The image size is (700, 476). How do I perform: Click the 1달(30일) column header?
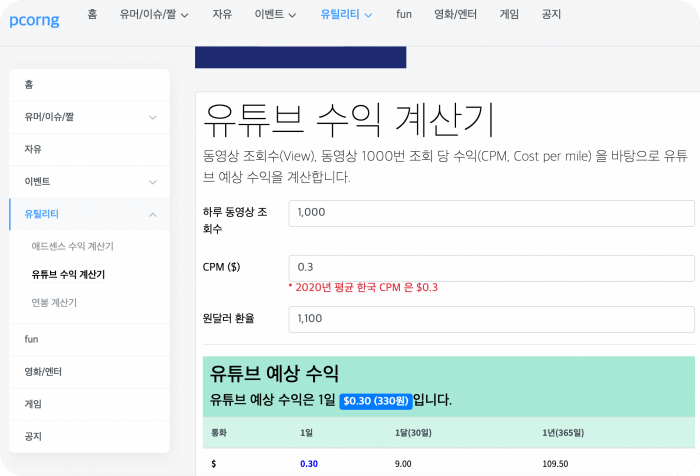[x=413, y=433]
